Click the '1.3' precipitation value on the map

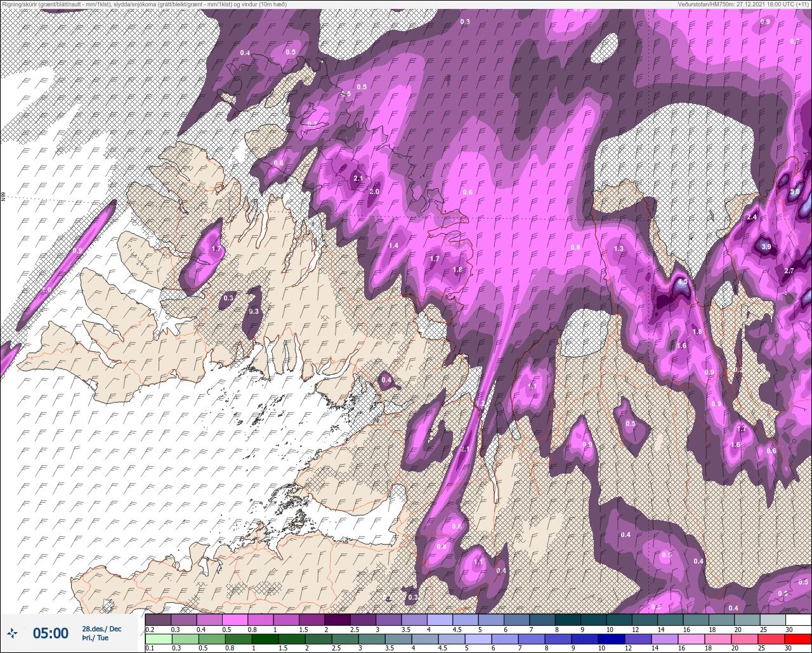pyautogui.click(x=619, y=249)
